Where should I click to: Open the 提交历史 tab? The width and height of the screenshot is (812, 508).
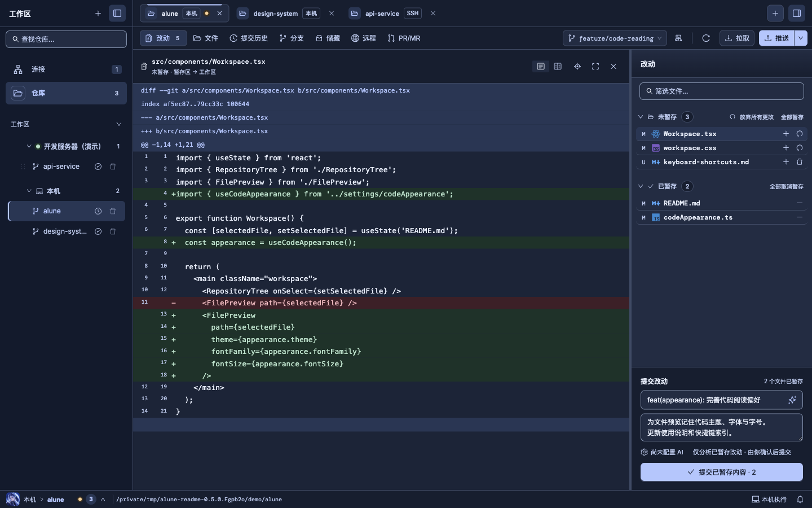point(249,38)
